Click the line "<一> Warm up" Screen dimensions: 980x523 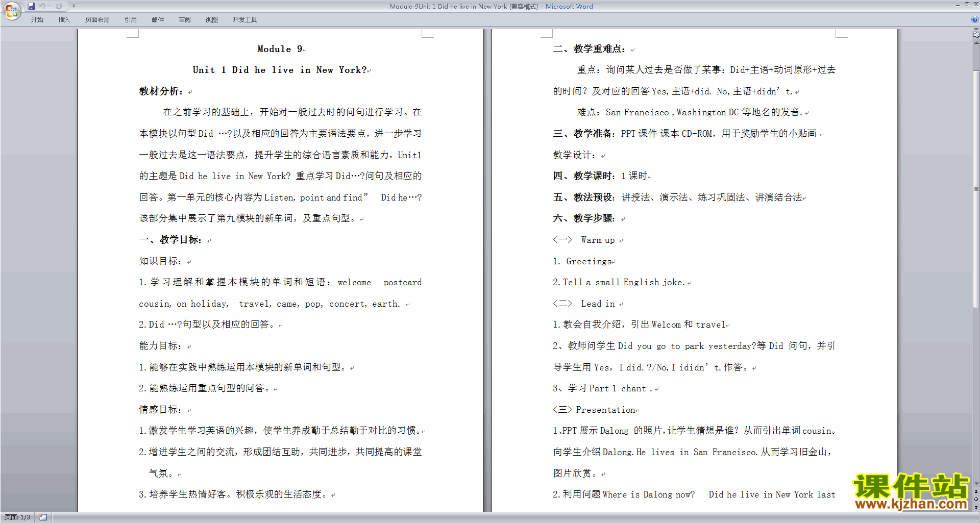point(584,240)
